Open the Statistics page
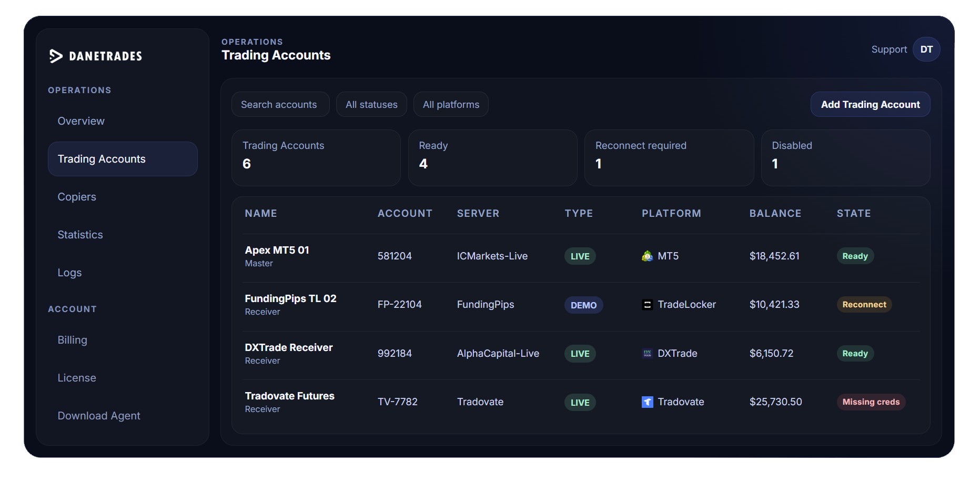The width and height of the screenshot is (980, 481). coord(80,234)
